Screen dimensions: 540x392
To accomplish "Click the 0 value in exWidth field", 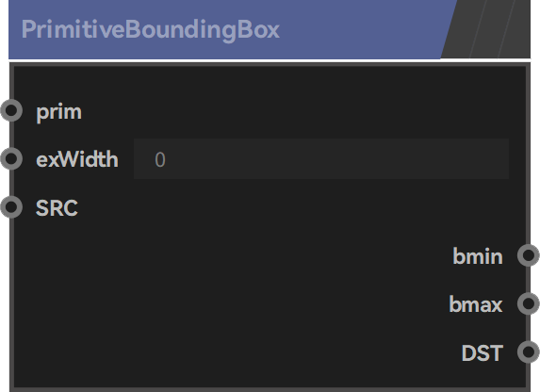I will click(160, 159).
